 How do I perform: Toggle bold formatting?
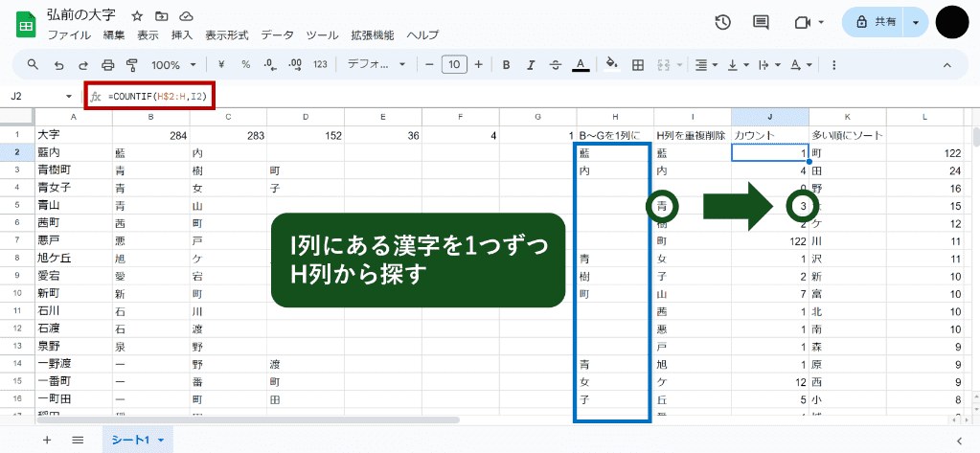click(x=505, y=65)
